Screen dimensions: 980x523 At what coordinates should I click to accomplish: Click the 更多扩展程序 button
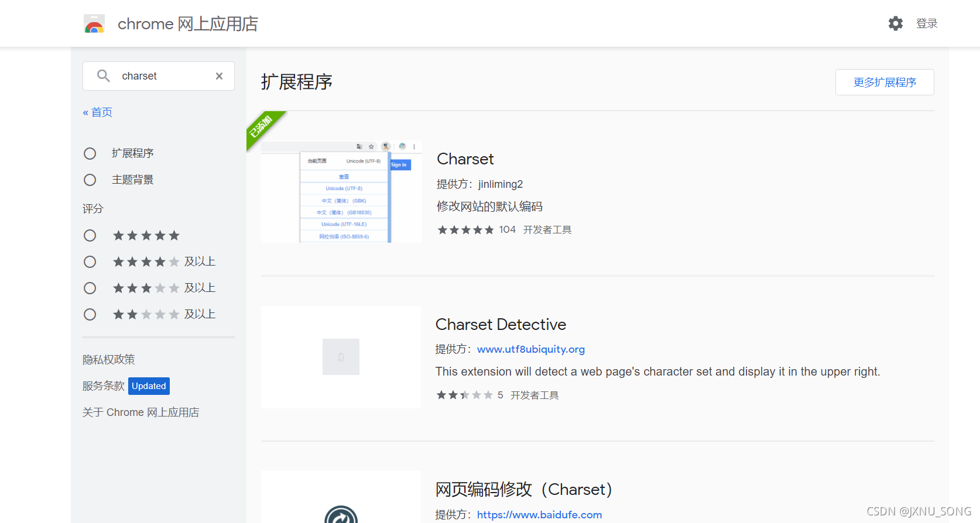pos(885,82)
